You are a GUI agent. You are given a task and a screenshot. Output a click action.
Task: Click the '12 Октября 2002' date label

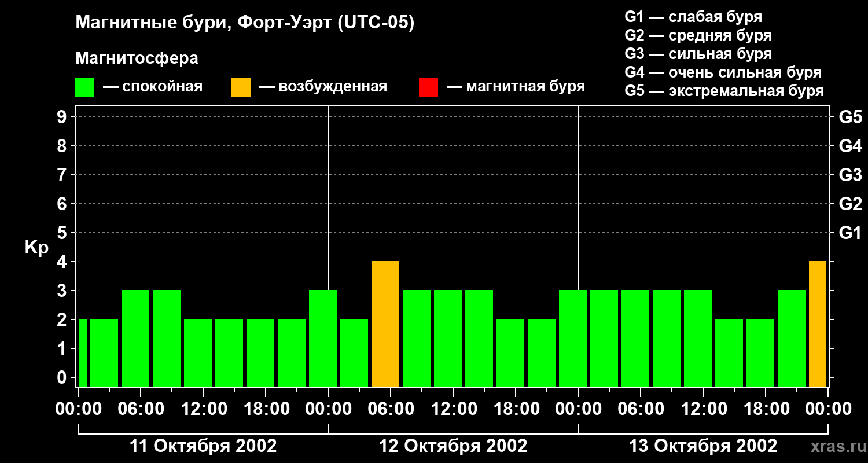pos(453,446)
